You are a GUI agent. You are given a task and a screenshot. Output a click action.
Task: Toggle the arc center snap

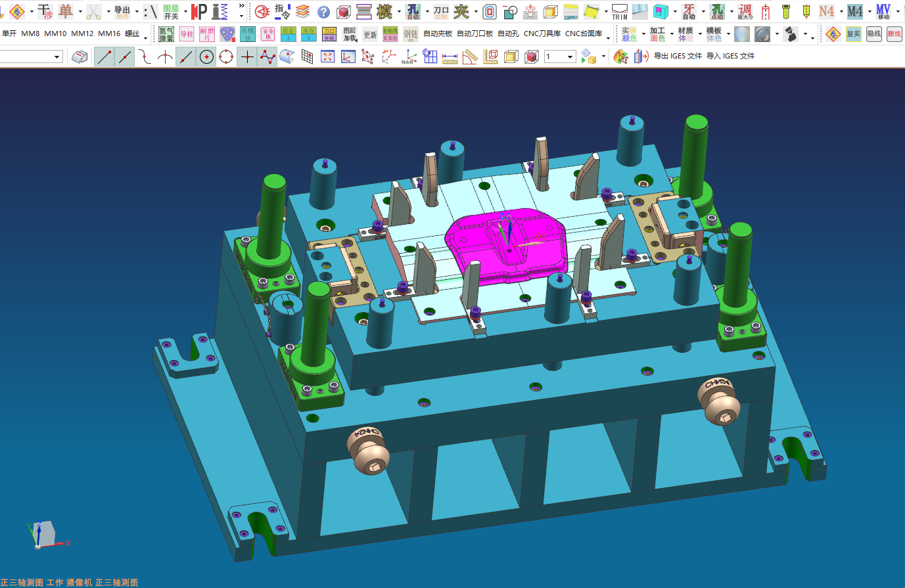coord(206,57)
